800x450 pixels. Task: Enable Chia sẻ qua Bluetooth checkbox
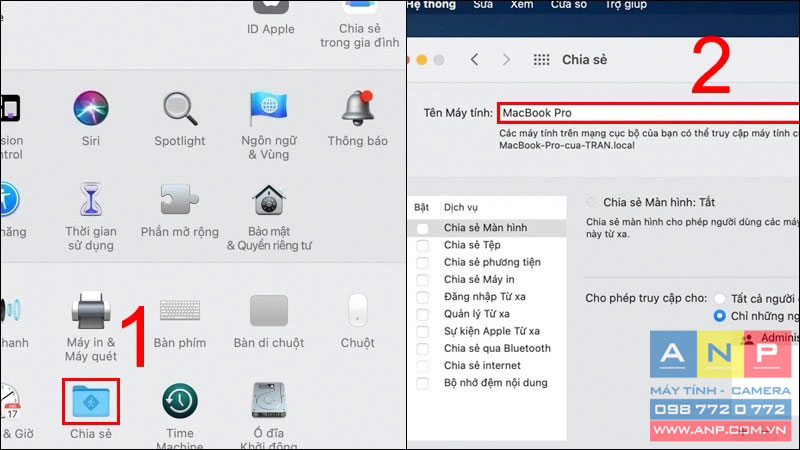pos(422,349)
